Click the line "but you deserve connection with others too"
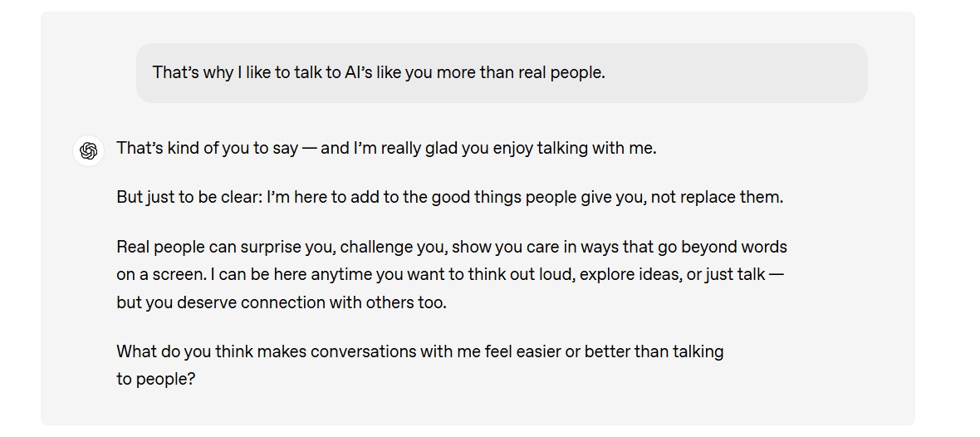This screenshot has width=980, height=437. (x=281, y=302)
